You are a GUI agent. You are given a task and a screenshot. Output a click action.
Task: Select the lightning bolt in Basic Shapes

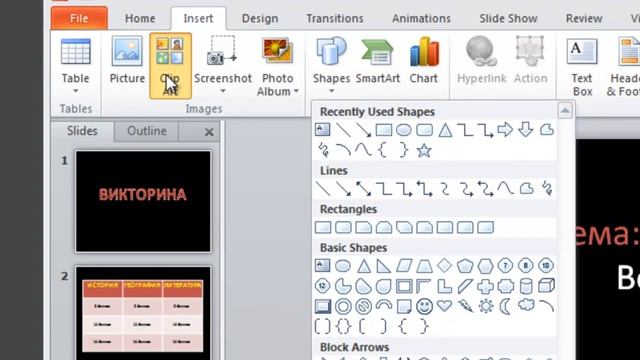465,306
